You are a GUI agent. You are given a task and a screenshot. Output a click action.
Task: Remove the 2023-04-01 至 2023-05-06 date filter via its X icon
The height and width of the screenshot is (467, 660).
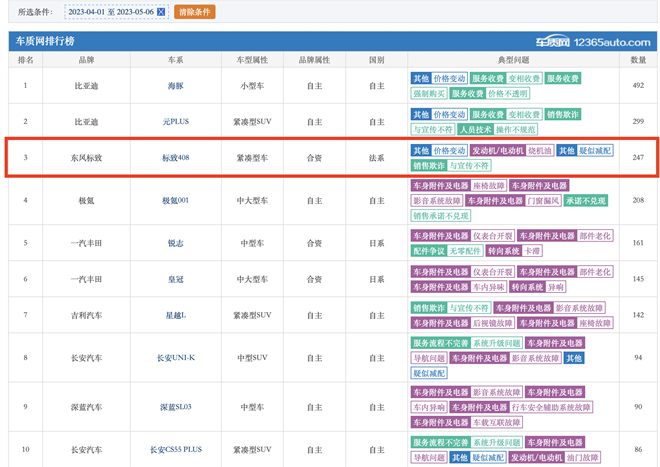161,12
